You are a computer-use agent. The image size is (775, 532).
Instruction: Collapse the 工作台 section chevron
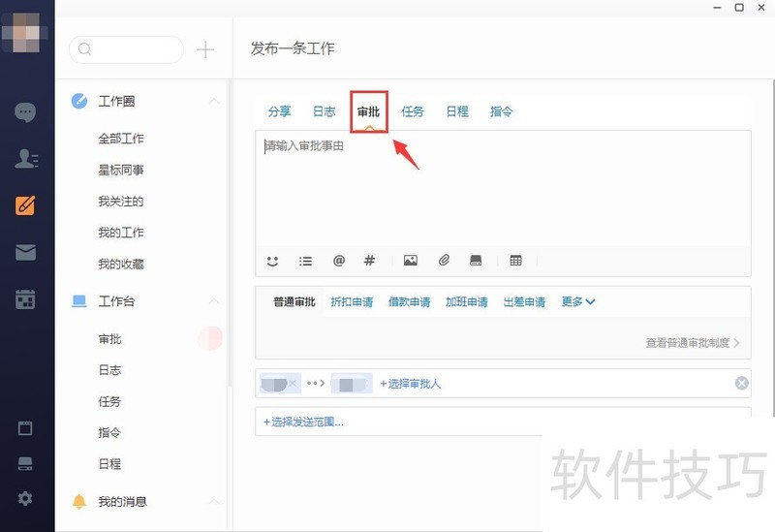tap(214, 301)
